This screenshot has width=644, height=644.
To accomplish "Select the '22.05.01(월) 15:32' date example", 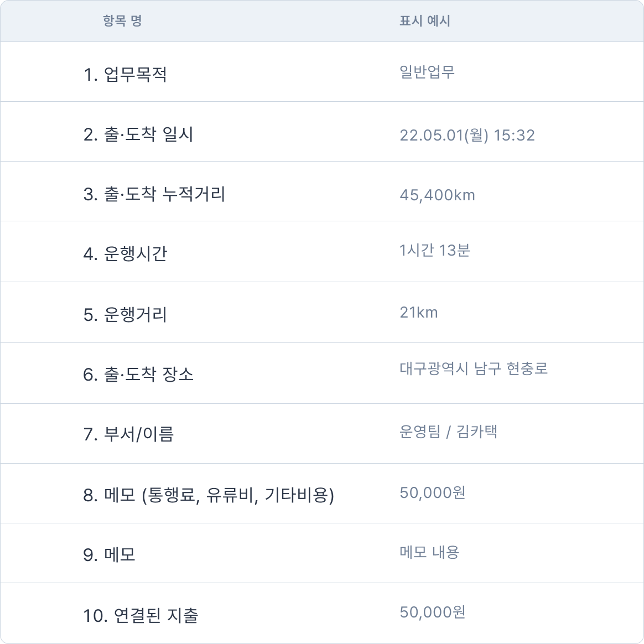I will coord(467,136).
